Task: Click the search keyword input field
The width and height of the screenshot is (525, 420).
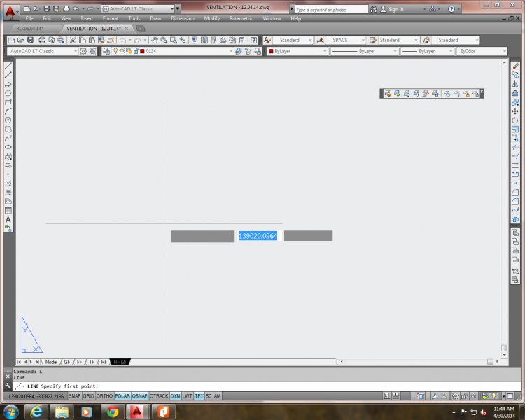Action: (331, 9)
